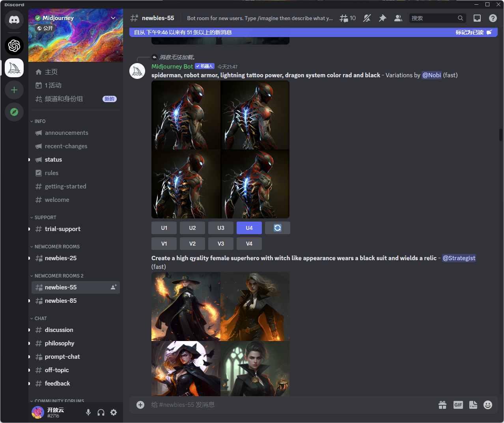Open 1 活动 events entry
The height and width of the screenshot is (423, 504).
(x=76, y=85)
